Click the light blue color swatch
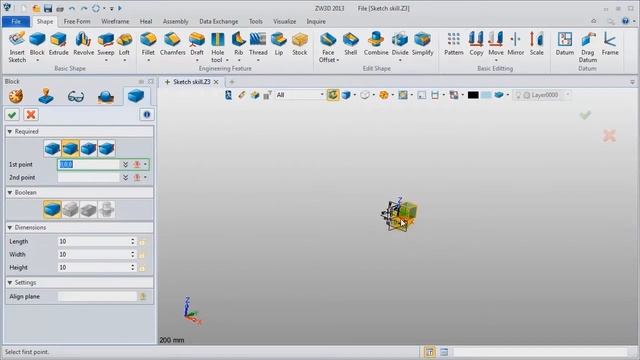Viewport: 640px width, 360px height. click(486, 95)
